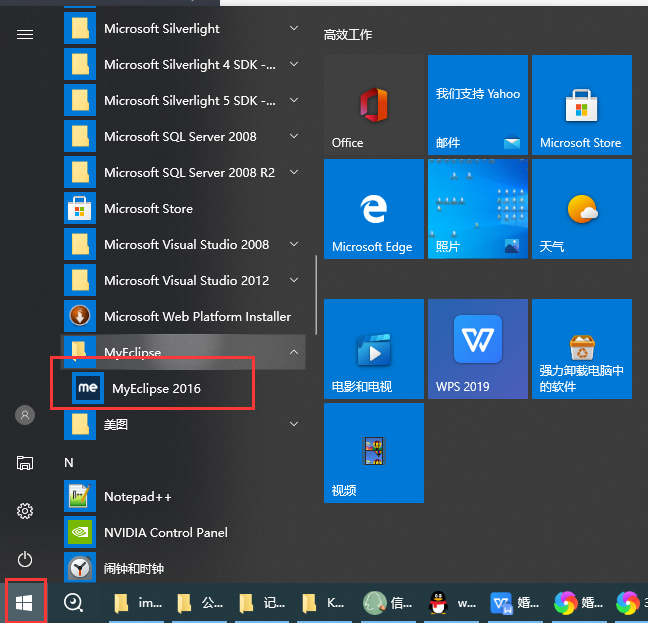
Task: Open the 天气 weather tile
Action: pyautogui.click(x=582, y=209)
